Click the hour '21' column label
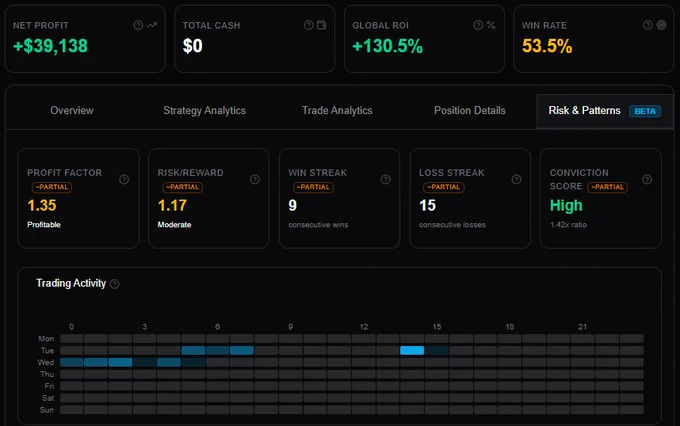 [582, 327]
